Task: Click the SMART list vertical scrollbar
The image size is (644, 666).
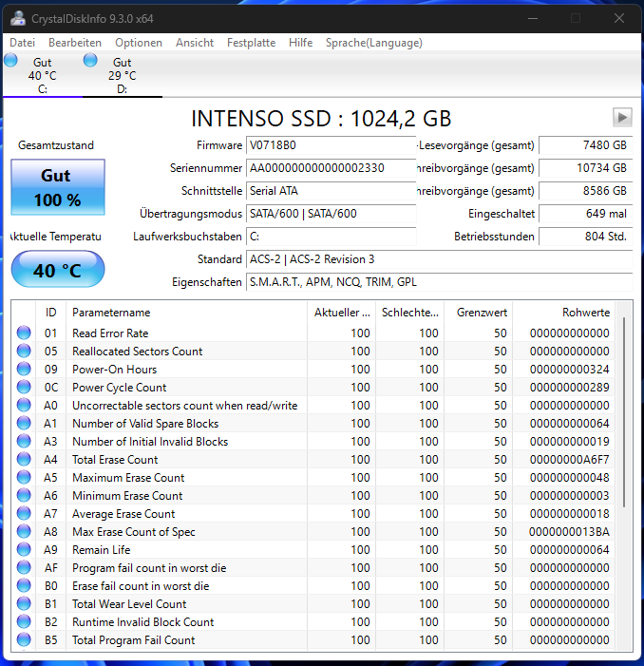Action: (624, 475)
